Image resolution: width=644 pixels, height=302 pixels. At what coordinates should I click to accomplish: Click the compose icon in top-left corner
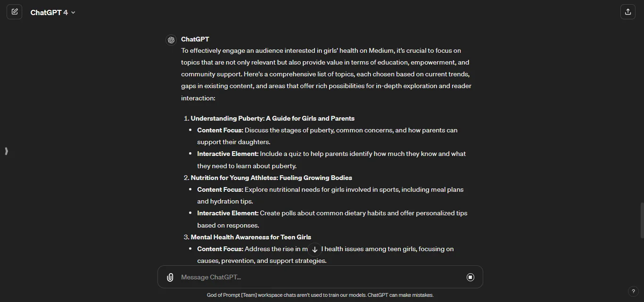click(15, 11)
